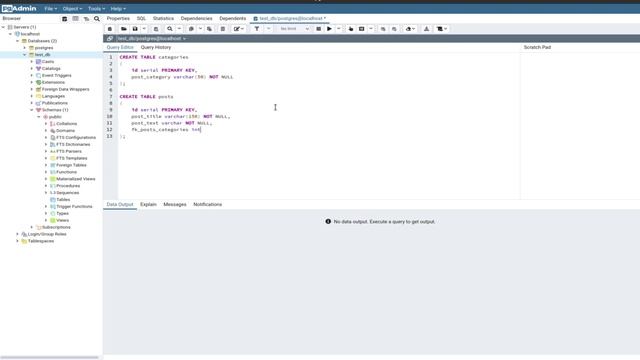Switch to the Dependents tab
This screenshot has height=360, width=640.
233,18
